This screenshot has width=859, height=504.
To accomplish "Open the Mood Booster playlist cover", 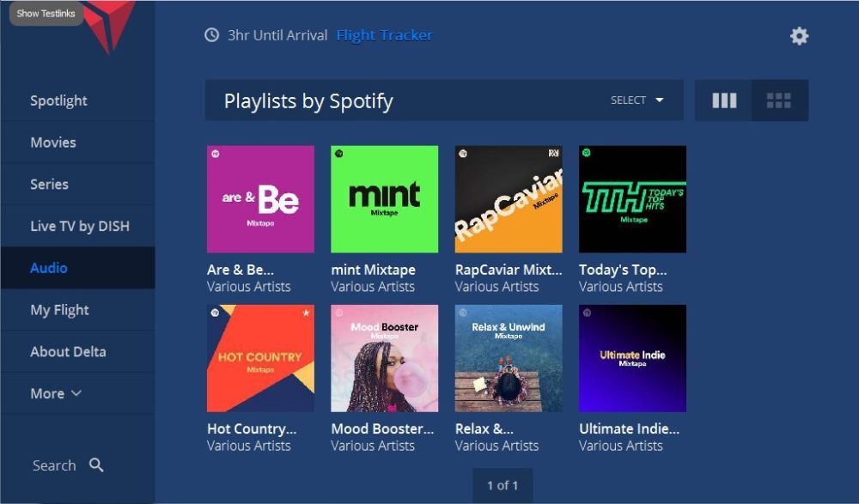I will click(x=384, y=358).
